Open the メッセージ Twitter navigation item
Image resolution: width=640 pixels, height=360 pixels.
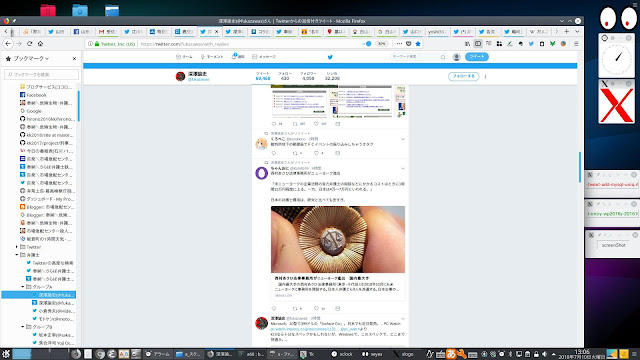click(x=264, y=57)
